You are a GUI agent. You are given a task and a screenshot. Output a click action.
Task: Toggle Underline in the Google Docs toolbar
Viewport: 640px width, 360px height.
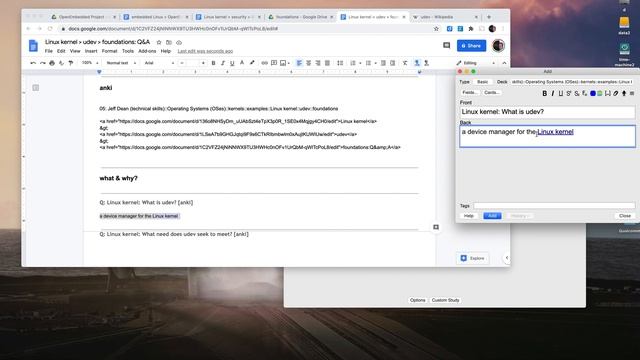[232, 63]
